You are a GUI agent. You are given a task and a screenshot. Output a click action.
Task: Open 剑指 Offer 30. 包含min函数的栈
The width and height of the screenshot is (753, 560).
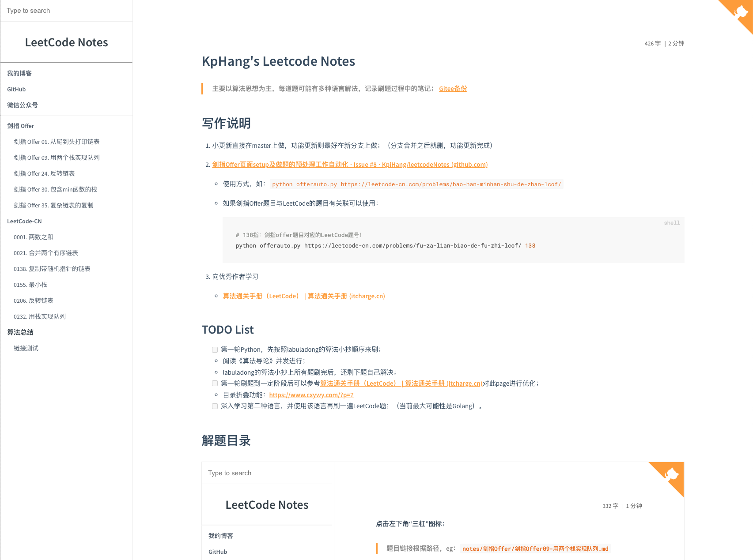pyautogui.click(x=55, y=189)
